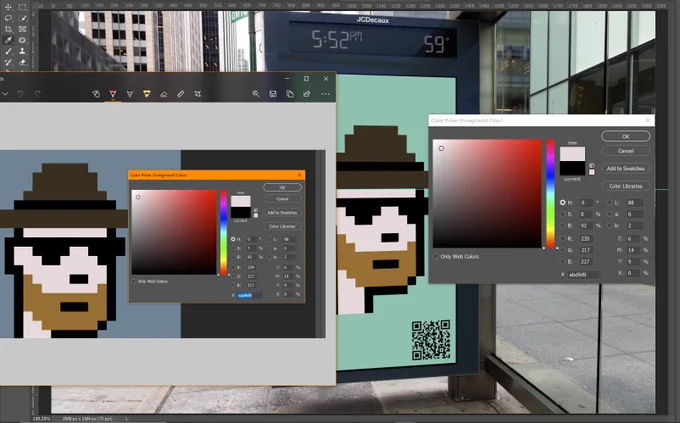Click the vertical rainbow hue slider
Image resolution: width=680 pixels, height=423 pixels.
pyautogui.click(x=550, y=193)
